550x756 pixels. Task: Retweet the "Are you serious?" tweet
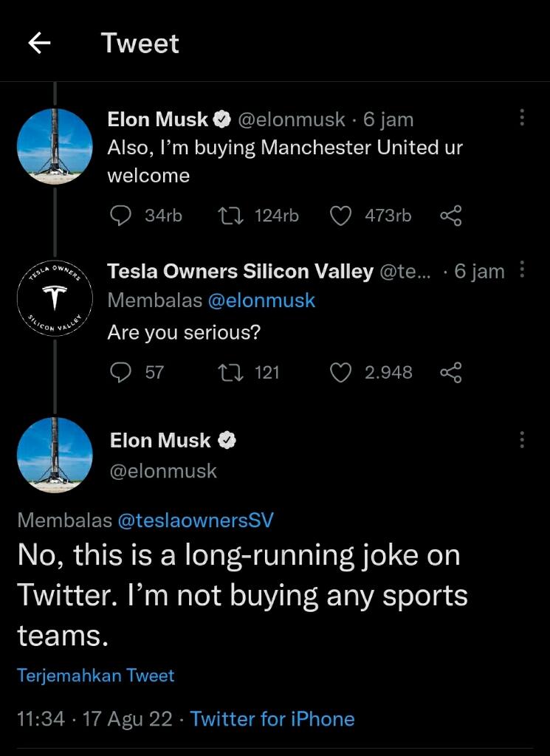(x=230, y=372)
